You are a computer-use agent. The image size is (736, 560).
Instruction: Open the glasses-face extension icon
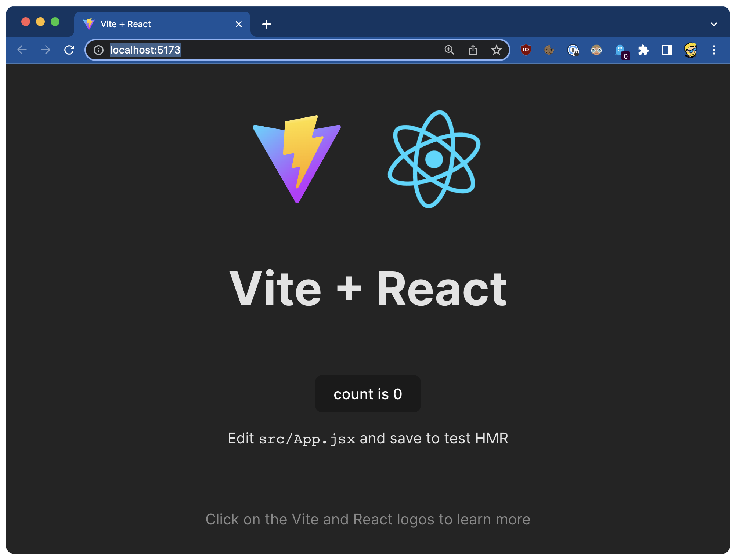596,50
